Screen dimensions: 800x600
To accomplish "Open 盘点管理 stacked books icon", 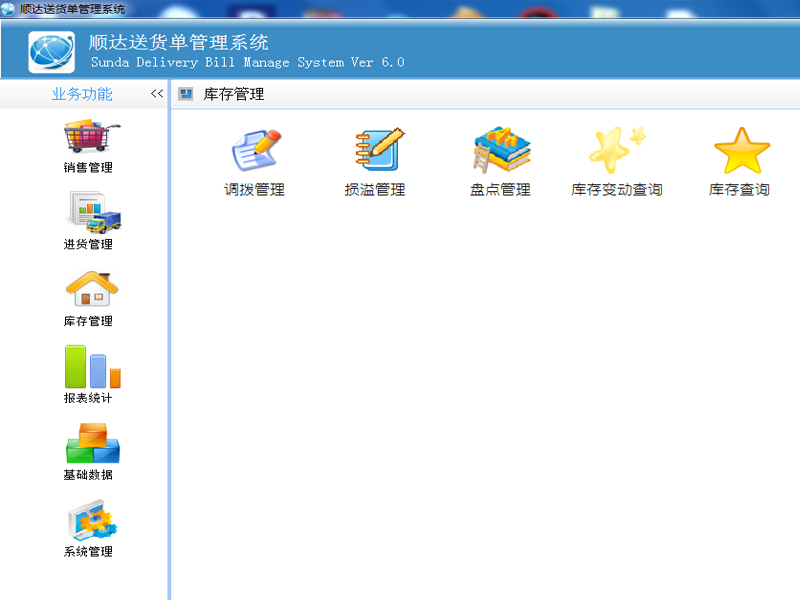I will click(x=500, y=151).
